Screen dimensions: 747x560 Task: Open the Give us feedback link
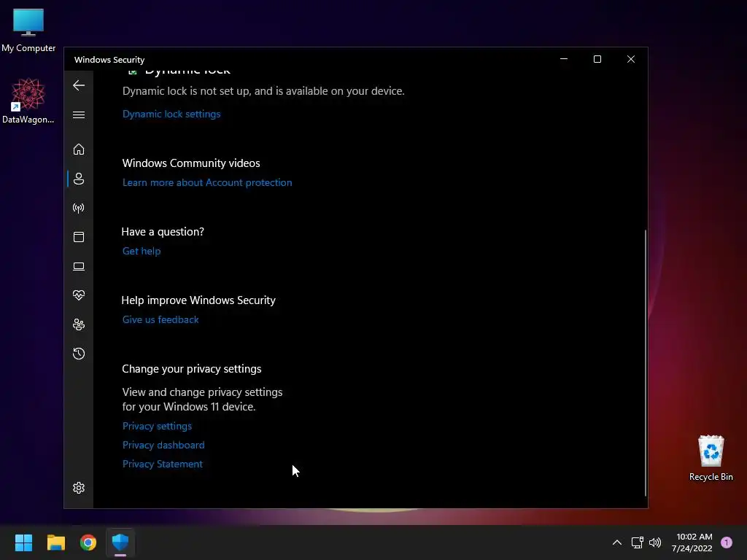click(160, 319)
